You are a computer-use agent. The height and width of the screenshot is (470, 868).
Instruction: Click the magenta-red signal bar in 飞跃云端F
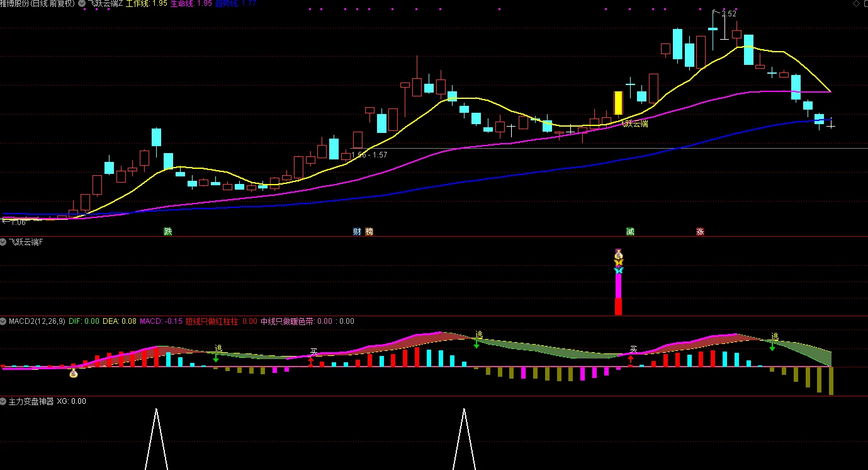618,294
